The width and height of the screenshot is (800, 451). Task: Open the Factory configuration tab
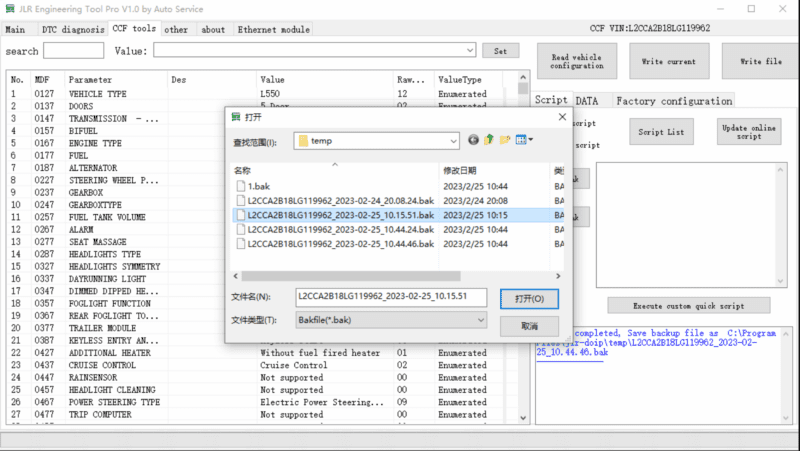[674, 101]
